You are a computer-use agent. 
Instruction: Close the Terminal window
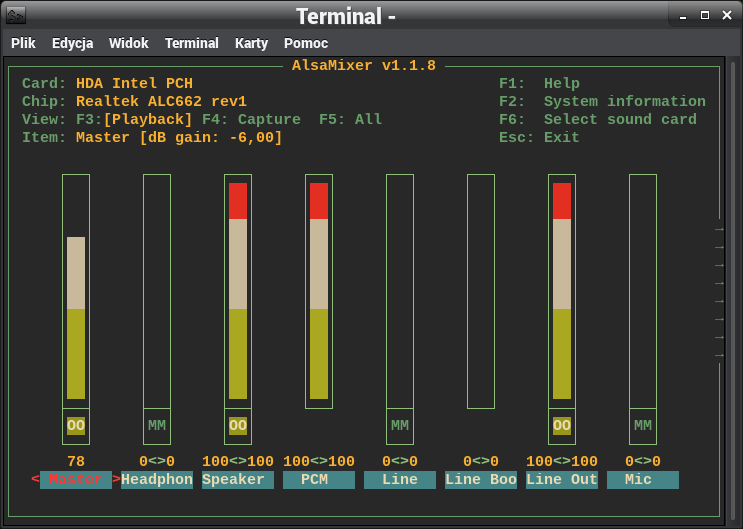(727, 15)
